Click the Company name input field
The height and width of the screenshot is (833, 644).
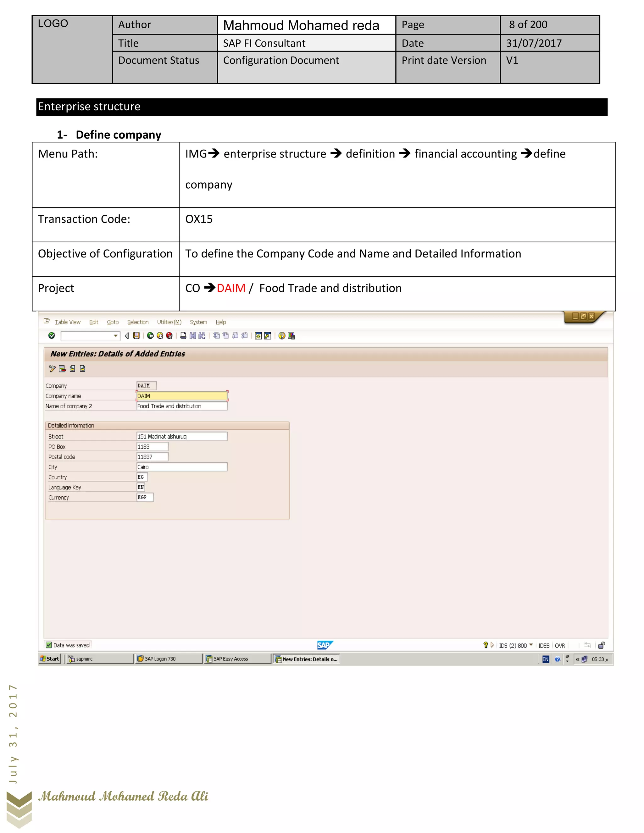(182, 396)
